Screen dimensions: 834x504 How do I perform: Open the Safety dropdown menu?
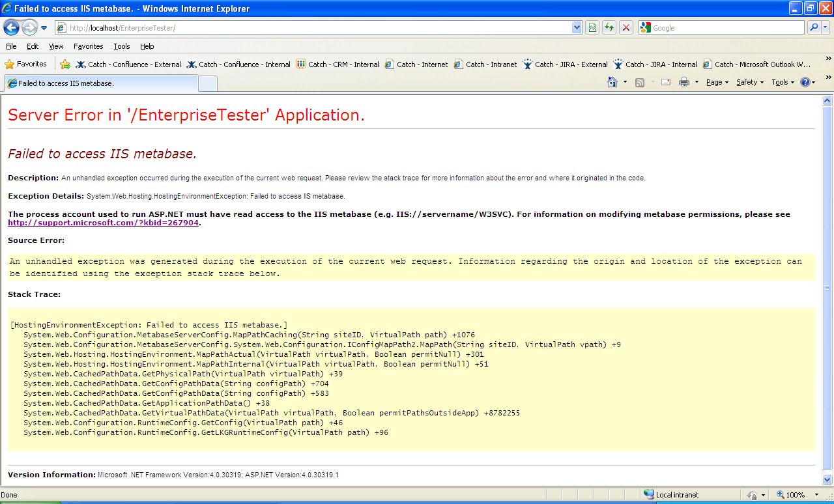749,82
